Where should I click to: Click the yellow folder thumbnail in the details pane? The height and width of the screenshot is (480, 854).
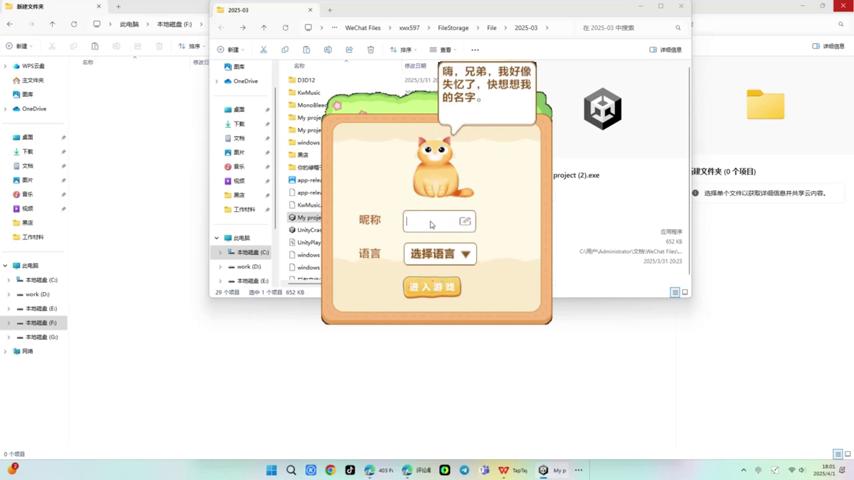coord(765,105)
